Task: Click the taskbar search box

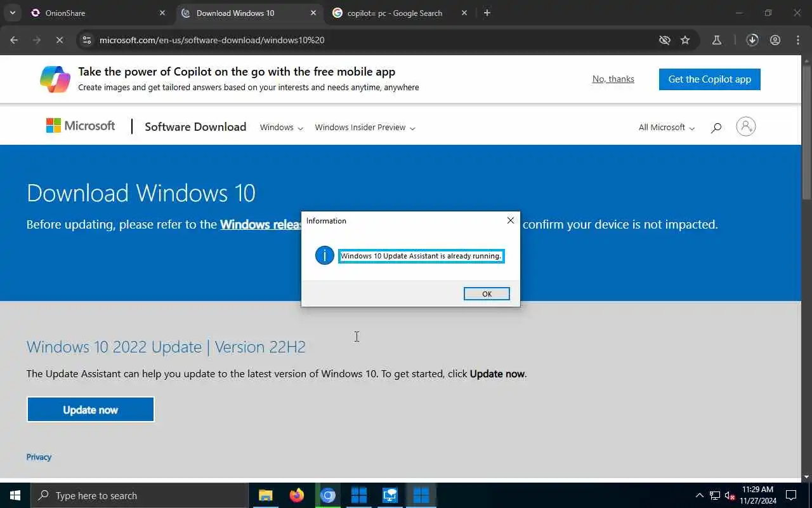Action: coord(140,495)
